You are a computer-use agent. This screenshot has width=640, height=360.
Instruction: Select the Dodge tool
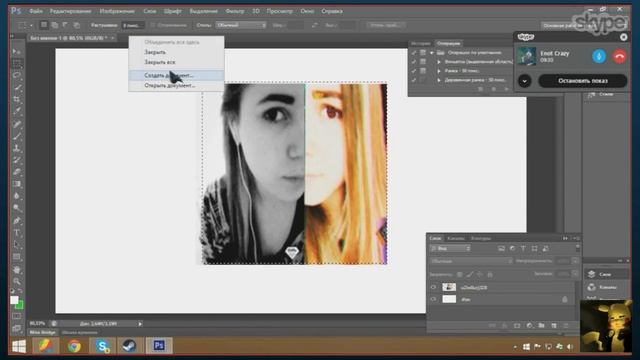(17, 208)
